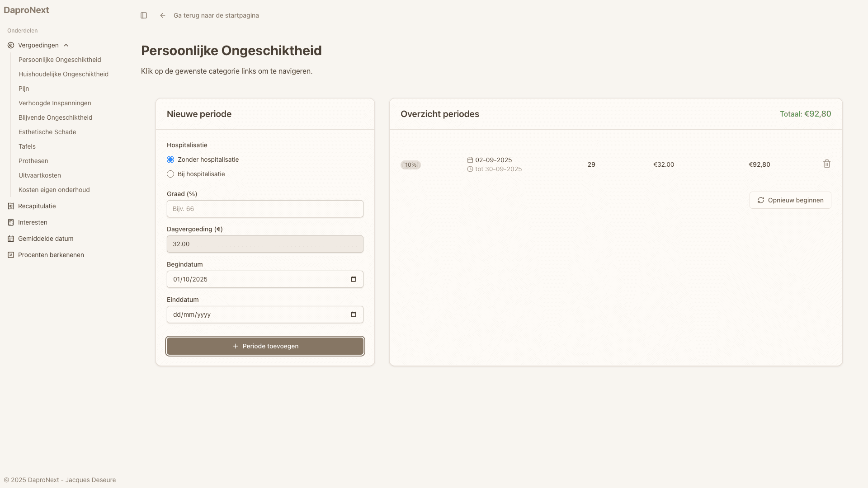Viewport: 868px width, 488px height.
Task: Click the back arrow next to startpagina link
Action: (163, 15)
